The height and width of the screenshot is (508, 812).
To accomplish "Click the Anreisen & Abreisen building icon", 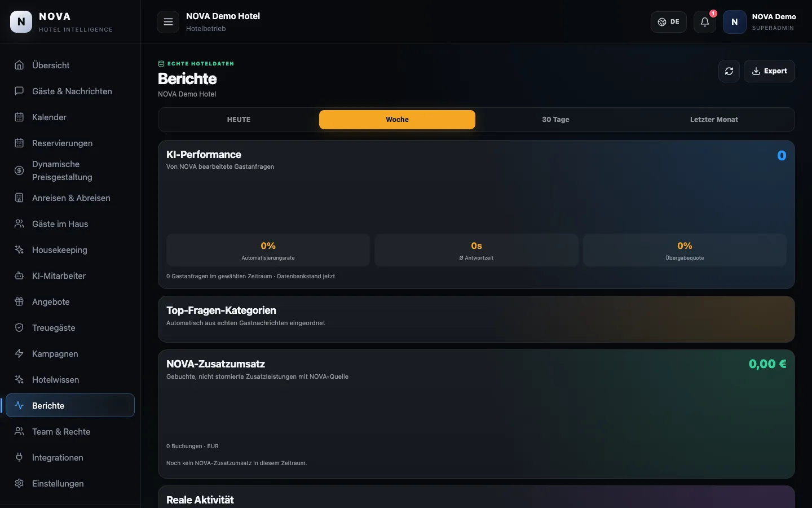I will click(x=19, y=198).
